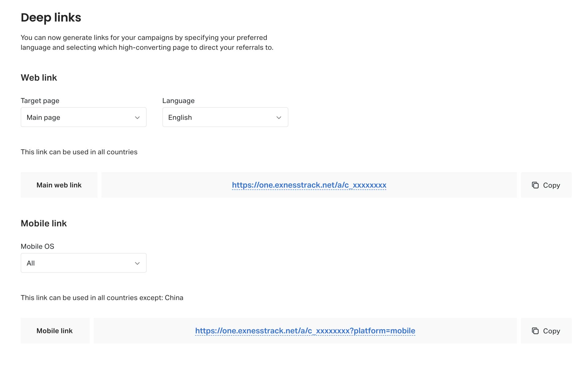
Task: Click the Copy text next to main web link
Action: click(551, 185)
